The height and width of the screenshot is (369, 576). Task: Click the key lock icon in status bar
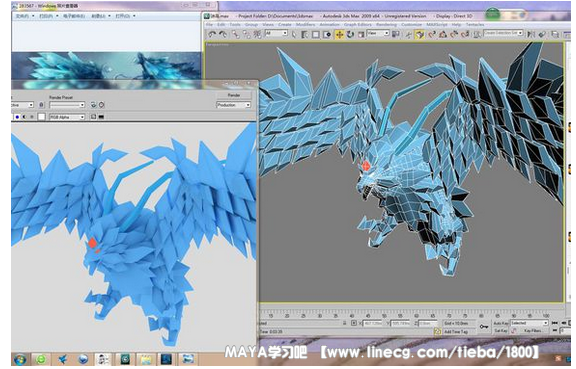[484, 326]
